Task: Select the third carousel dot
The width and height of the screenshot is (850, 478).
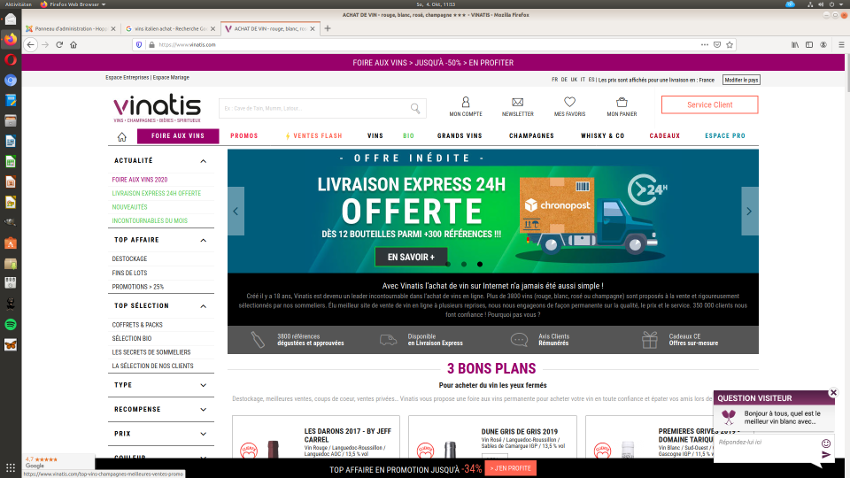Action: (480, 264)
